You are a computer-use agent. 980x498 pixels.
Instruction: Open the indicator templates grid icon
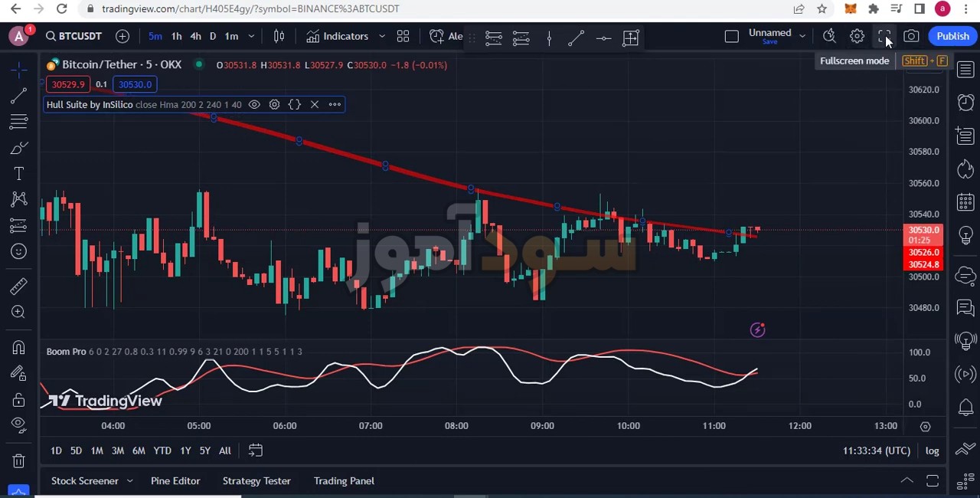403,36
